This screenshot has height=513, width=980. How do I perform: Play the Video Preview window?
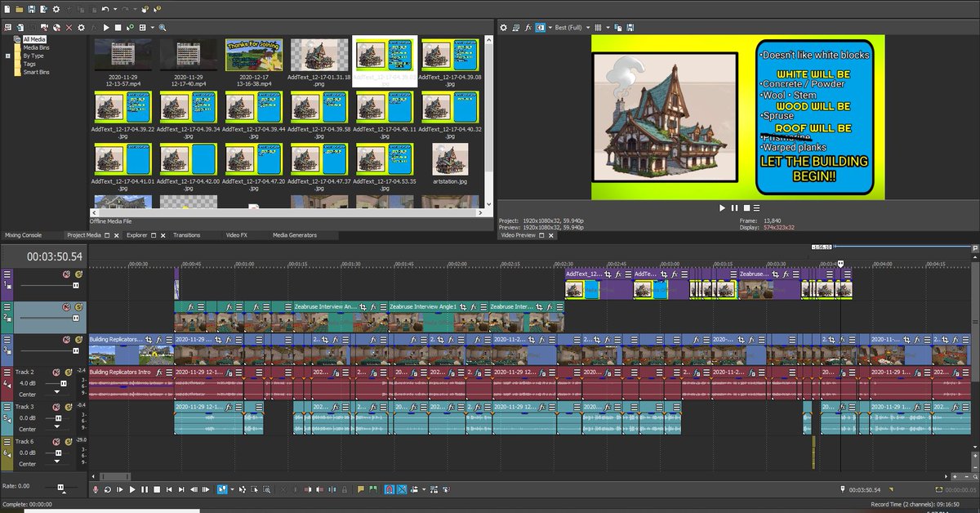point(722,208)
